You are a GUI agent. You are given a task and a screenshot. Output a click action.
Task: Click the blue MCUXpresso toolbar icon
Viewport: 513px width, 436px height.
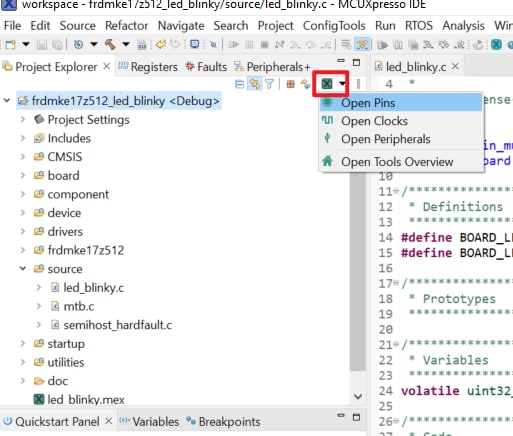point(496,44)
